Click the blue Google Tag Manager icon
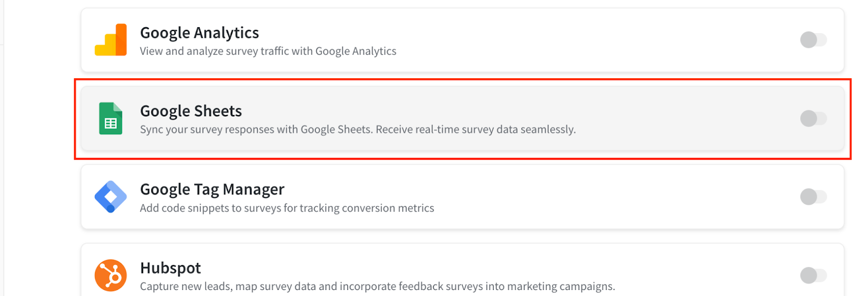The width and height of the screenshot is (868, 296). 111,197
